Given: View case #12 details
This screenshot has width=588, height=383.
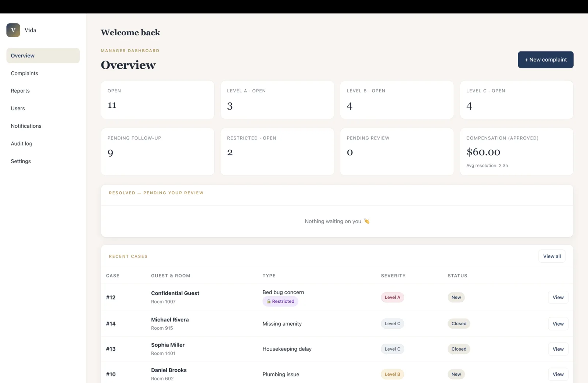Looking at the screenshot, I should tap(558, 297).
